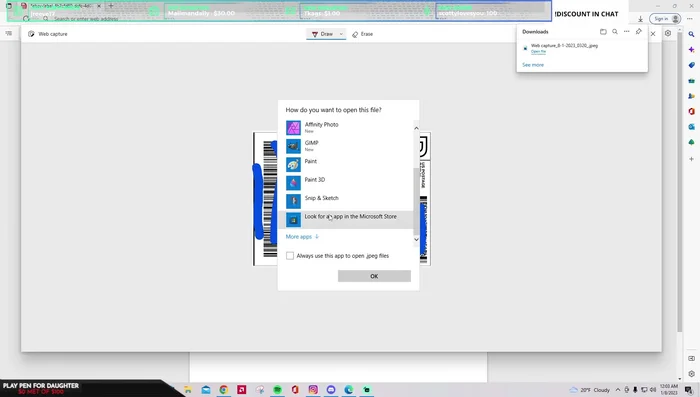700x397 pixels.
Task: Close the Web capture overlay
Action: coord(653,33)
